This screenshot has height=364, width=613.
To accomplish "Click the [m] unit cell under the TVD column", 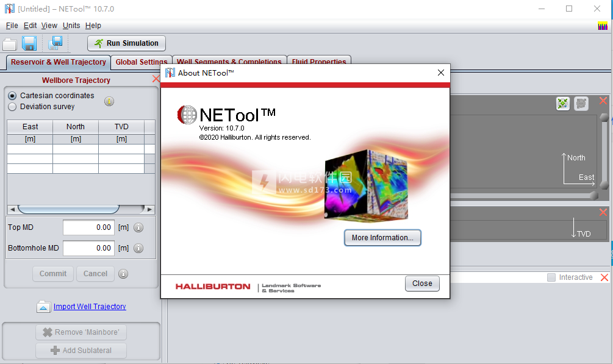I will click(121, 139).
